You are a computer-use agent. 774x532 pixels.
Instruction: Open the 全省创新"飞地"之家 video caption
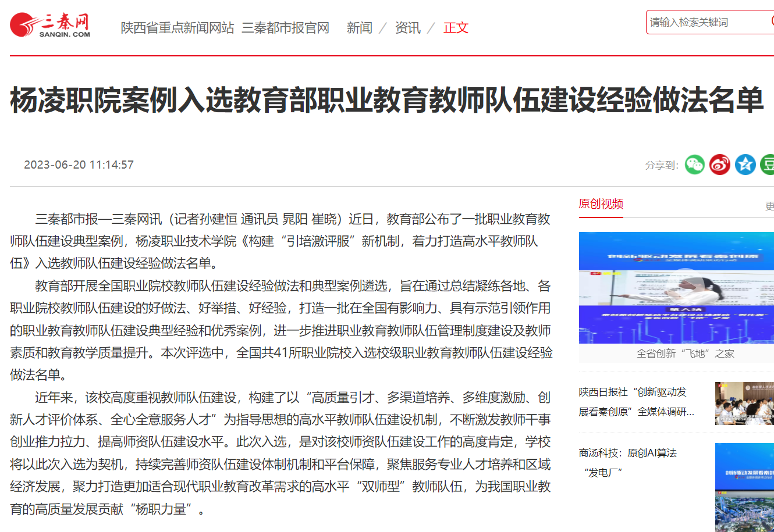[685, 354]
